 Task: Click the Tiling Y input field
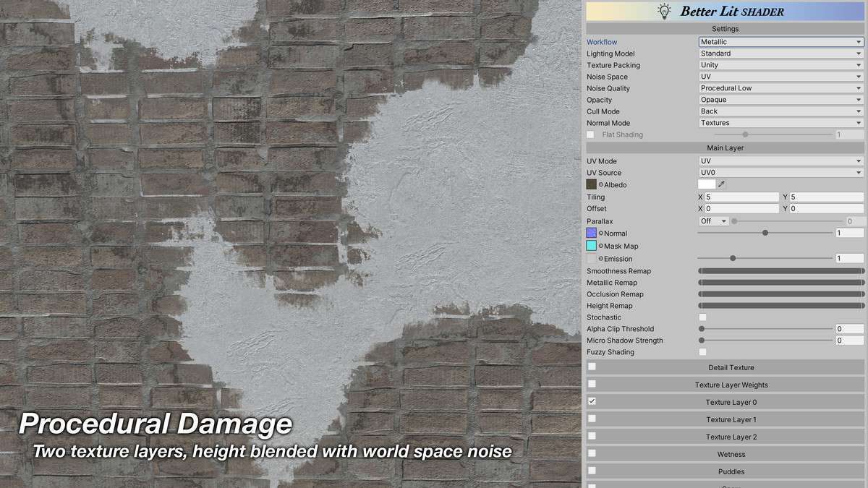click(827, 197)
